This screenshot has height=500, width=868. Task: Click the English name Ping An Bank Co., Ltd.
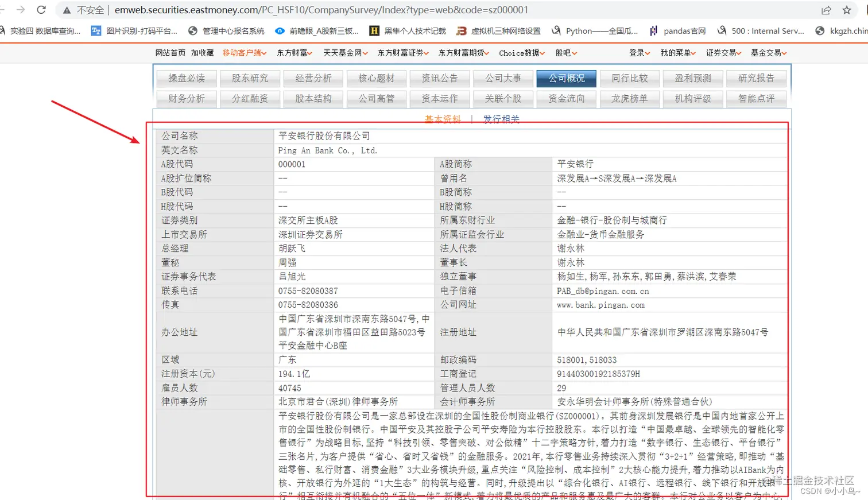[x=328, y=150]
